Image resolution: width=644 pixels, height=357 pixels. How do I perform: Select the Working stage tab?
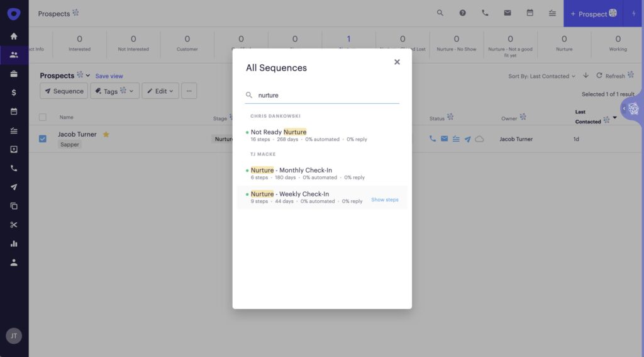click(618, 43)
